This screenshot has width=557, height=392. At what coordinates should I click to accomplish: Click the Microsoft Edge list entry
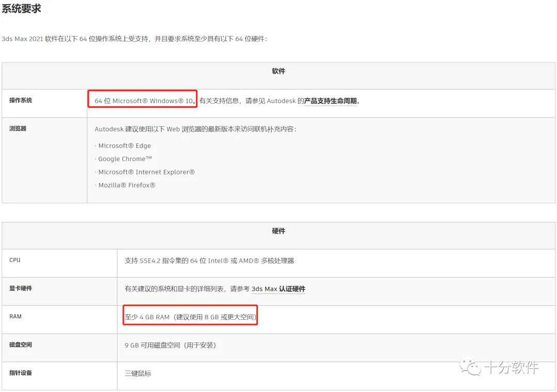pos(124,146)
